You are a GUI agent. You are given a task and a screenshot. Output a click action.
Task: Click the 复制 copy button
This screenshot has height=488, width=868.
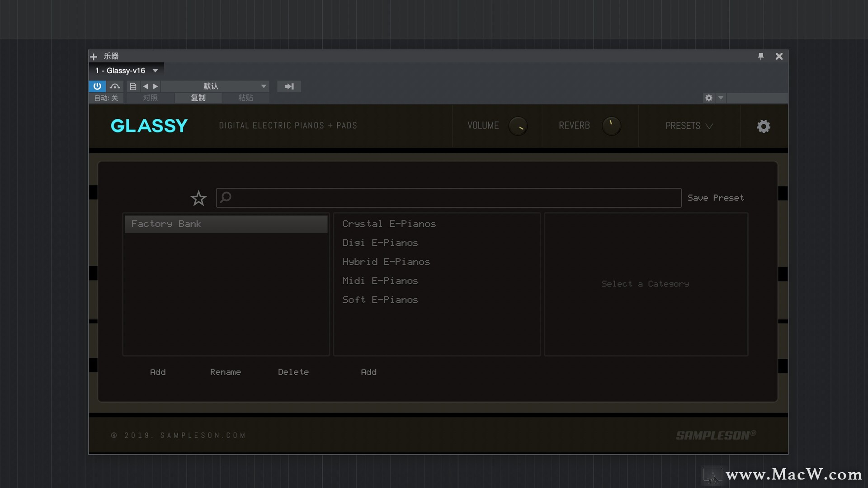[x=198, y=98]
